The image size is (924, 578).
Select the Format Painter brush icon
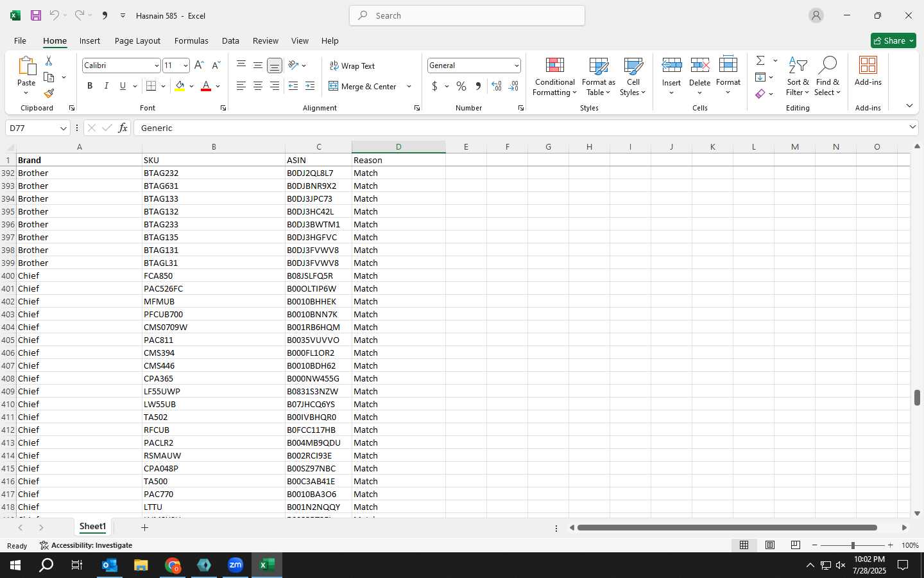coord(49,94)
